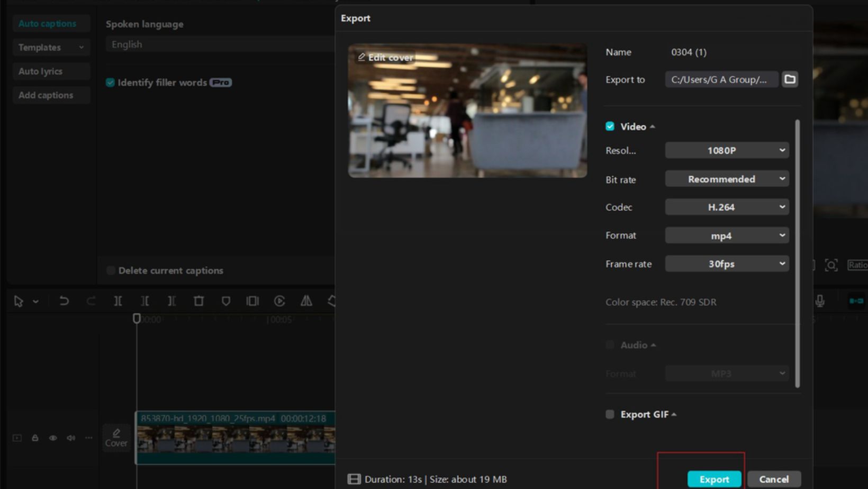Viewport: 868px width, 489px height.
Task: Click the film icon beside Duration
Action: point(354,479)
